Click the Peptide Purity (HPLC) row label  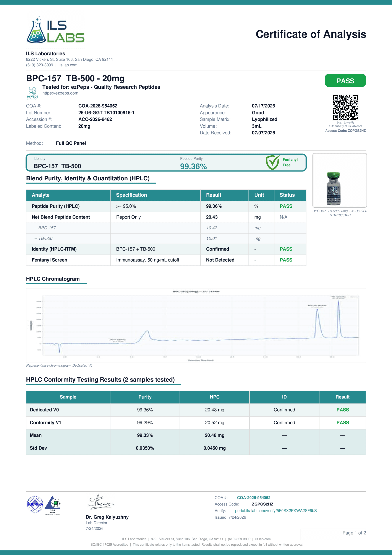click(56, 206)
